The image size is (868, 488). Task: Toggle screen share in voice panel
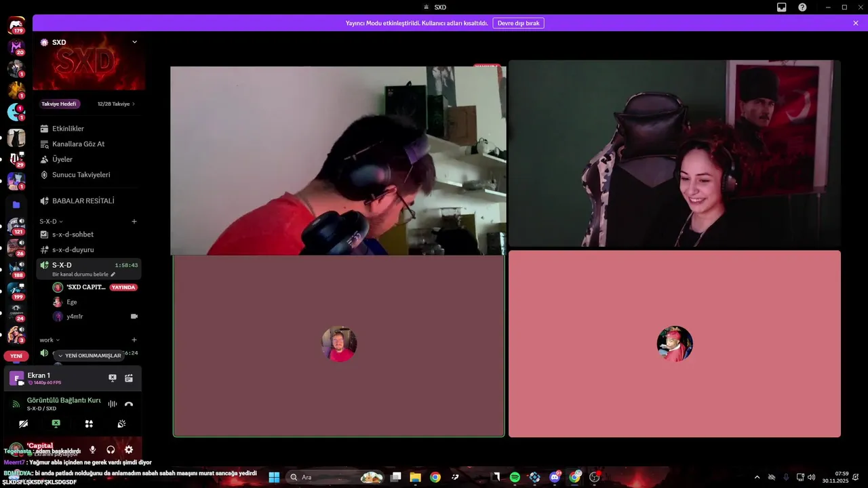pos(56,424)
